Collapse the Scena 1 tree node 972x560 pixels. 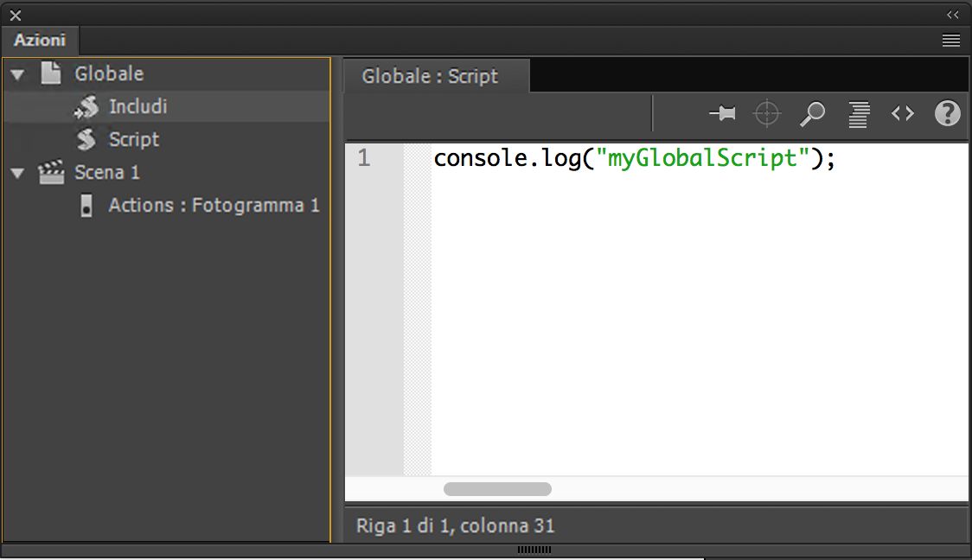coord(17,174)
